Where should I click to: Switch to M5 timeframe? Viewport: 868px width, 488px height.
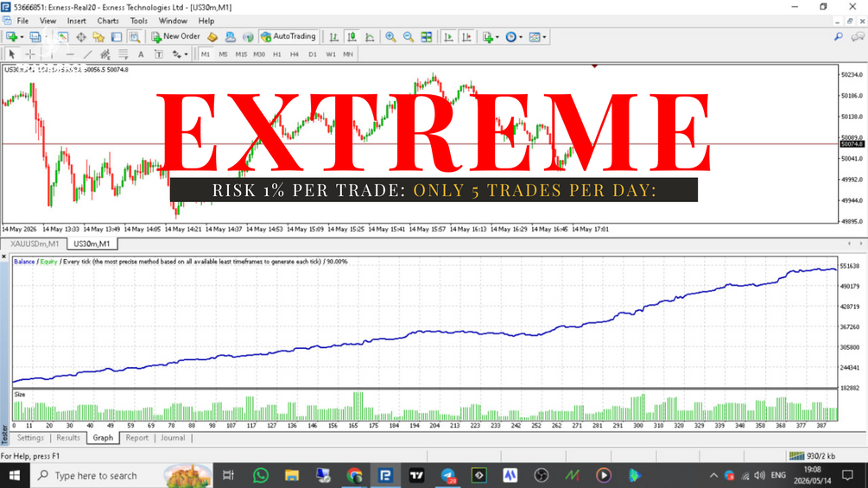[x=223, y=54]
